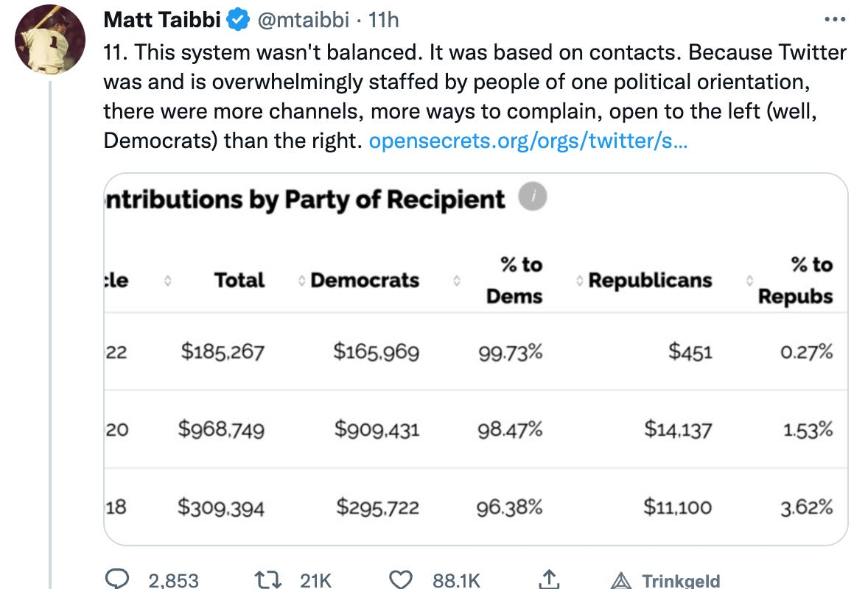Open the embedded contributions table image
Screen dimensions: 868x589
click(x=475, y=359)
